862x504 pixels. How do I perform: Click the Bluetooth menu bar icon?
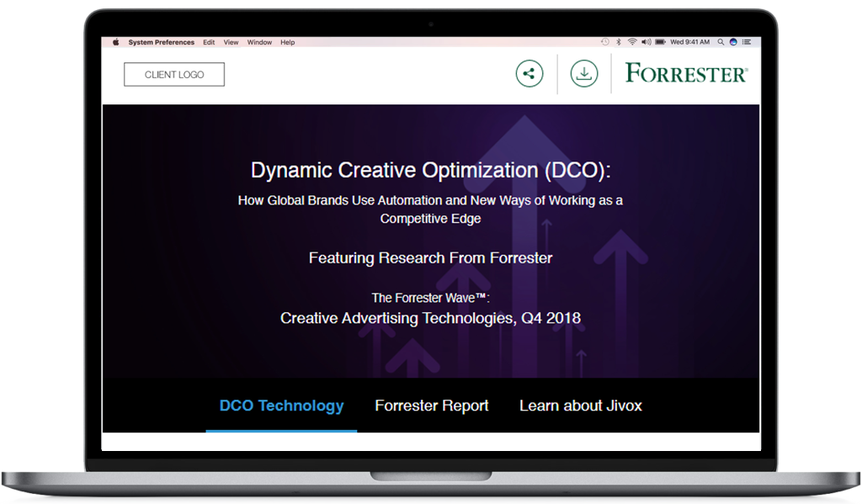(619, 42)
